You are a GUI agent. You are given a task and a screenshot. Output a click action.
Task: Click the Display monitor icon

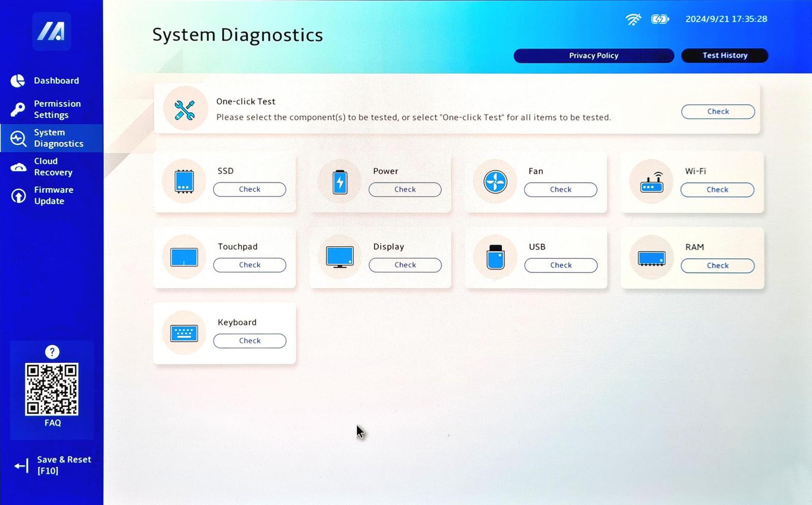[x=340, y=257]
